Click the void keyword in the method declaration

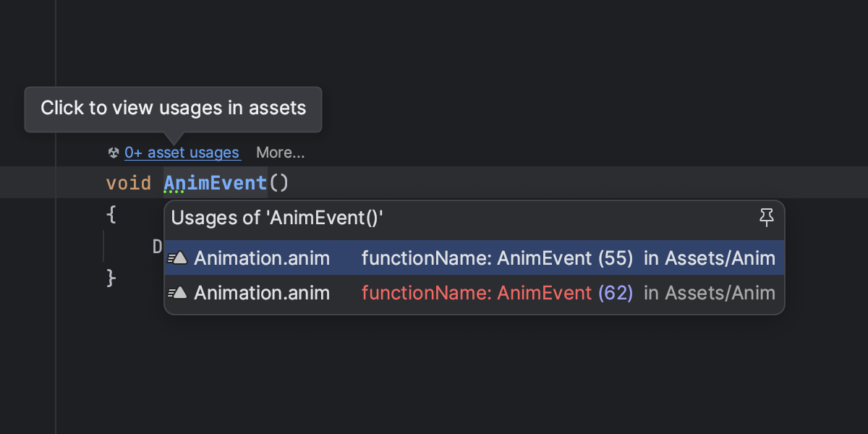tap(128, 183)
